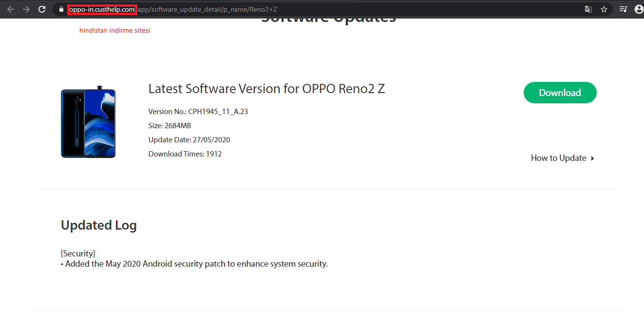View site security info via the padlock icon

(x=61, y=9)
